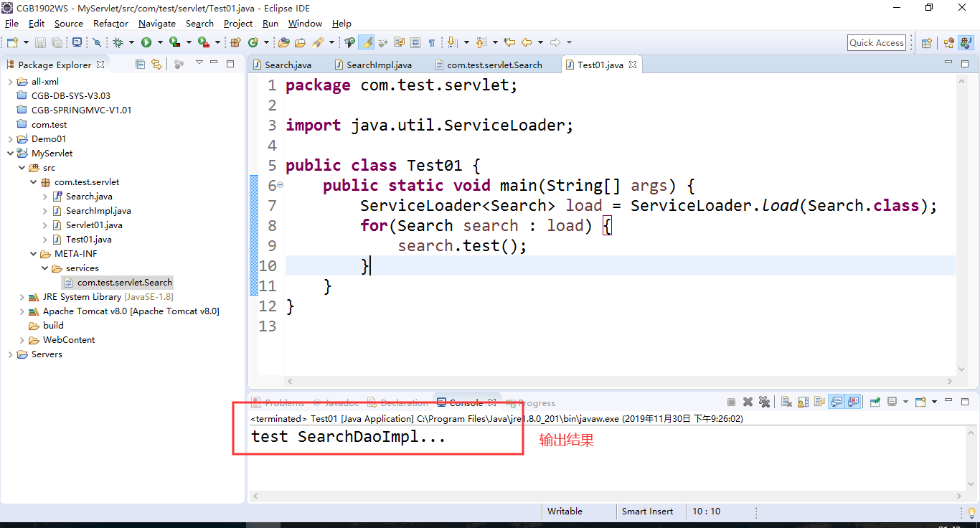Click the New Java Class icon
Screen dimensions: 980x528
(253, 42)
